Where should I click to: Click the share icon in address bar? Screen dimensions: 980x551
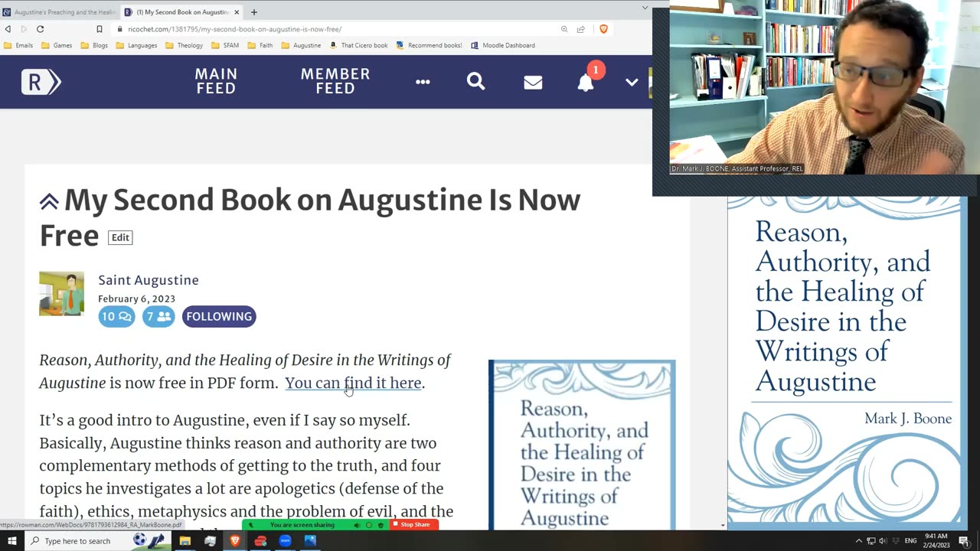pos(581,29)
